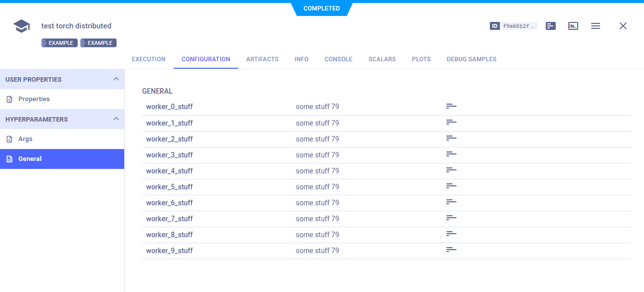The width and height of the screenshot is (644, 292).
Task: Open the Artifacts tab
Action: 262,59
